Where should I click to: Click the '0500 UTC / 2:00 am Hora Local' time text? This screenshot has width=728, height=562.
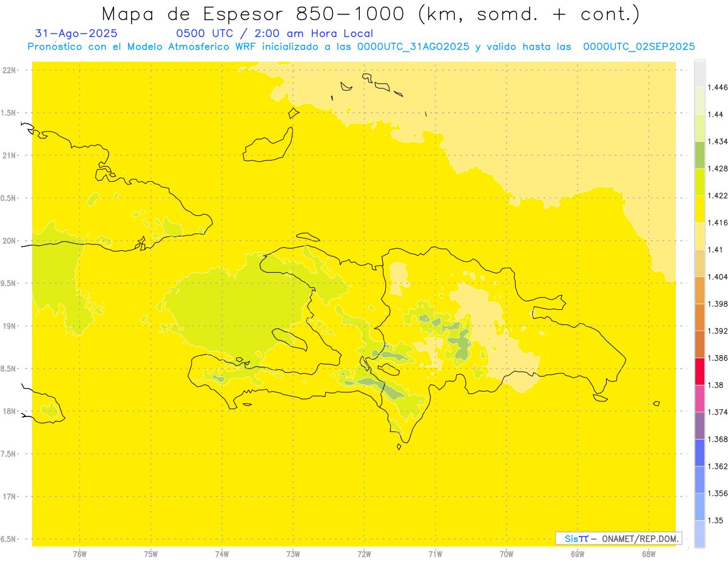(275, 33)
